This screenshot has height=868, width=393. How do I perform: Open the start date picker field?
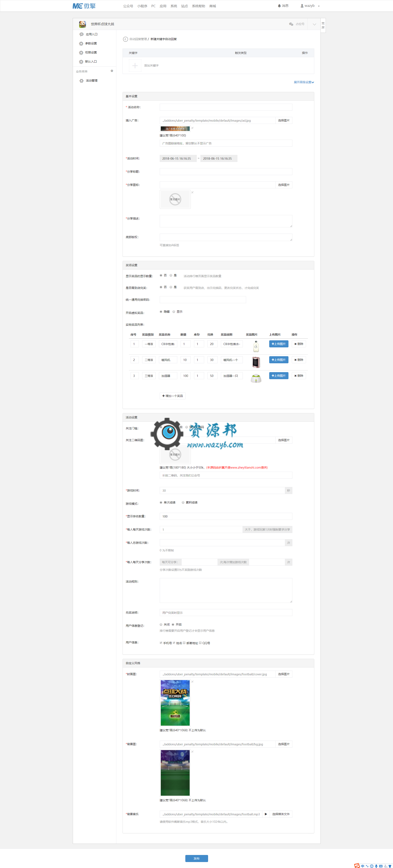pyautogui.click(x=178, y=158)
